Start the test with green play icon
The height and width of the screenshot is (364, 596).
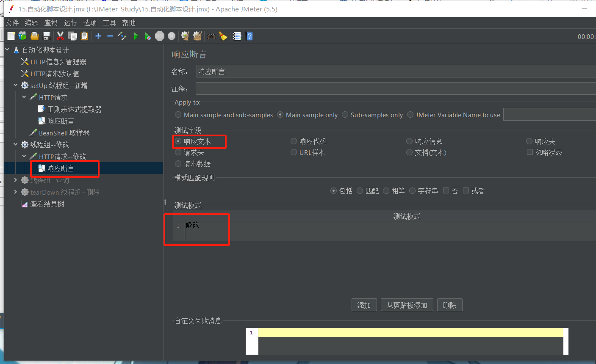click(136, 36)
